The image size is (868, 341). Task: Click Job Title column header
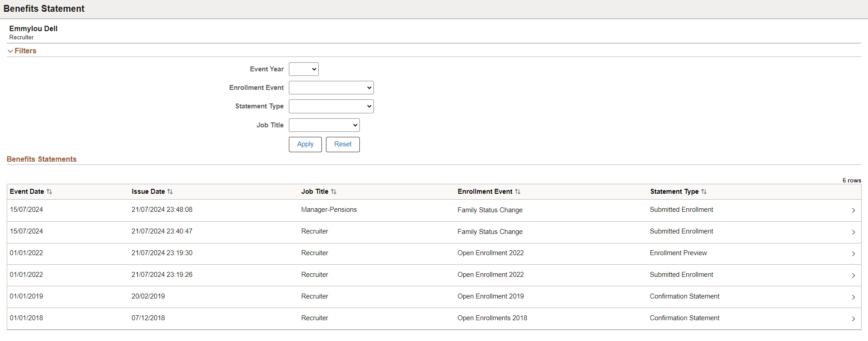(315, 192)
